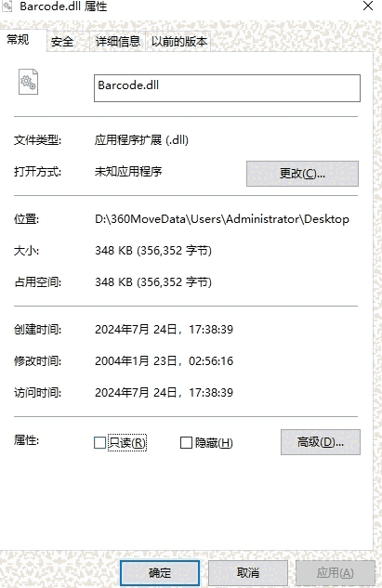Screen dimensions: 382x588
Task: Click the 应用程序扩展 (.dll) file type text
Action: coord(141,140)
